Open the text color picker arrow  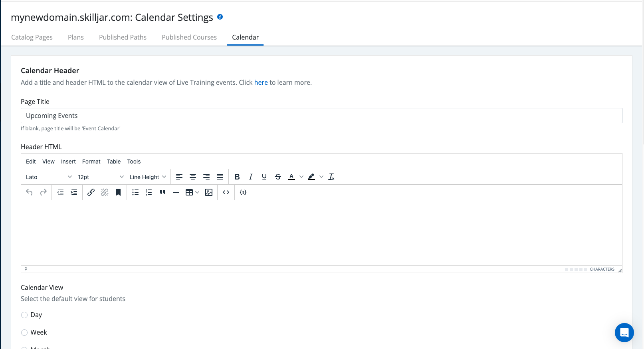(301, 177)
